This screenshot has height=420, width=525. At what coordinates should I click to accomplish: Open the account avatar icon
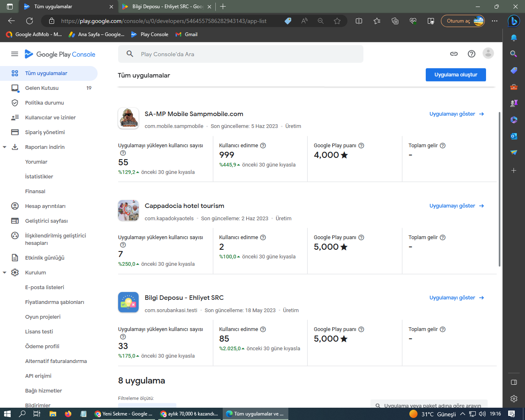pos(488,53)
